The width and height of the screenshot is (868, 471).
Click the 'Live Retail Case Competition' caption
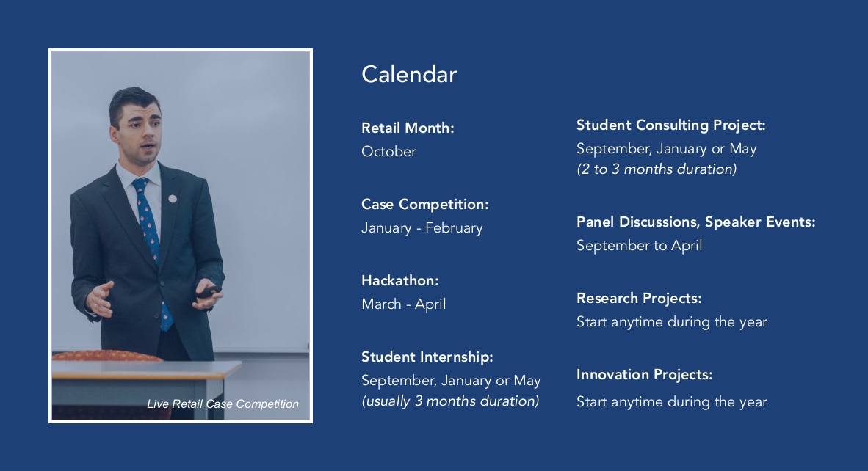point(223,404)
